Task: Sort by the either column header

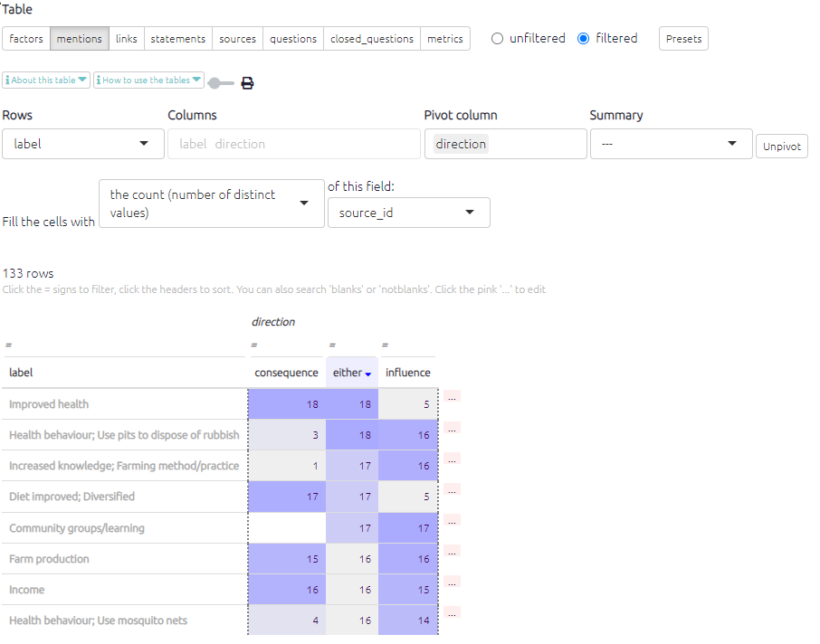Action: coord(348,373)
